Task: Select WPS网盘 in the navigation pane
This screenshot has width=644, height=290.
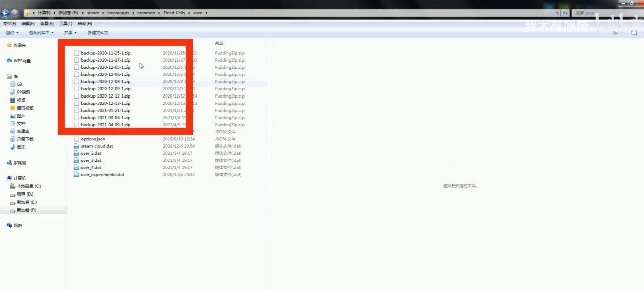Action: click(22, 61)
